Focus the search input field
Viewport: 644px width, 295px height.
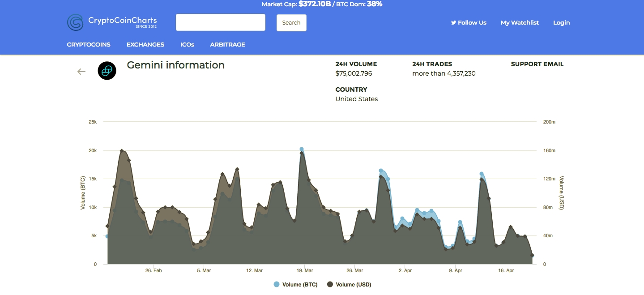coord(221,22)
